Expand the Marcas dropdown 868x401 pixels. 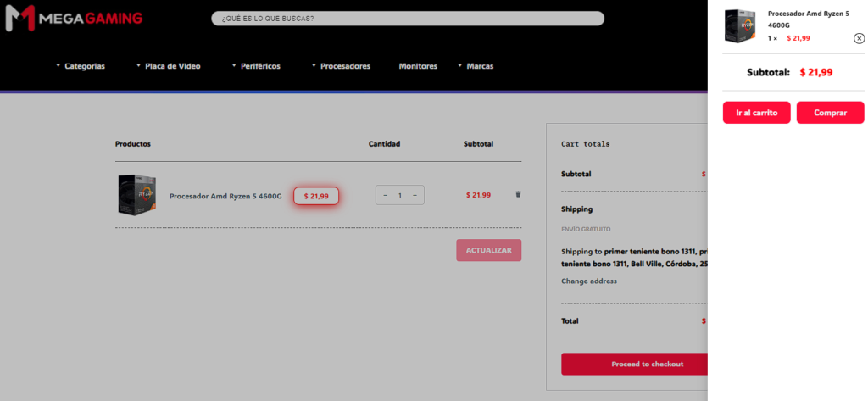pos(476,66)
